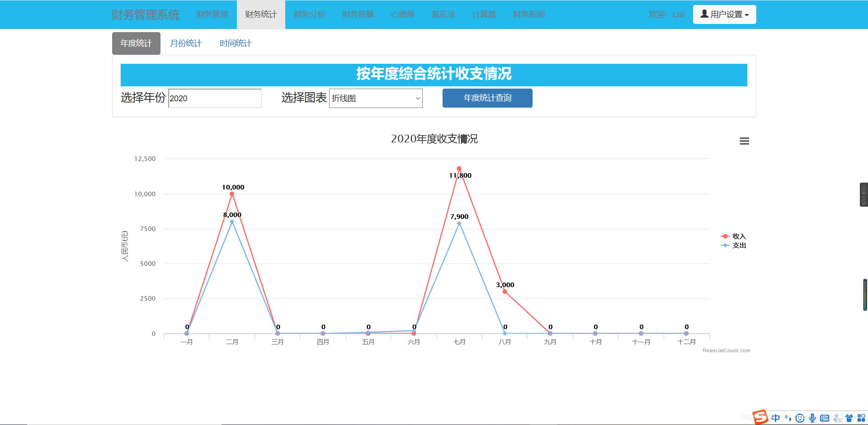Click the 12,500 y-axis label
This screenshot has width=868, height=425.
pos(145,159)
